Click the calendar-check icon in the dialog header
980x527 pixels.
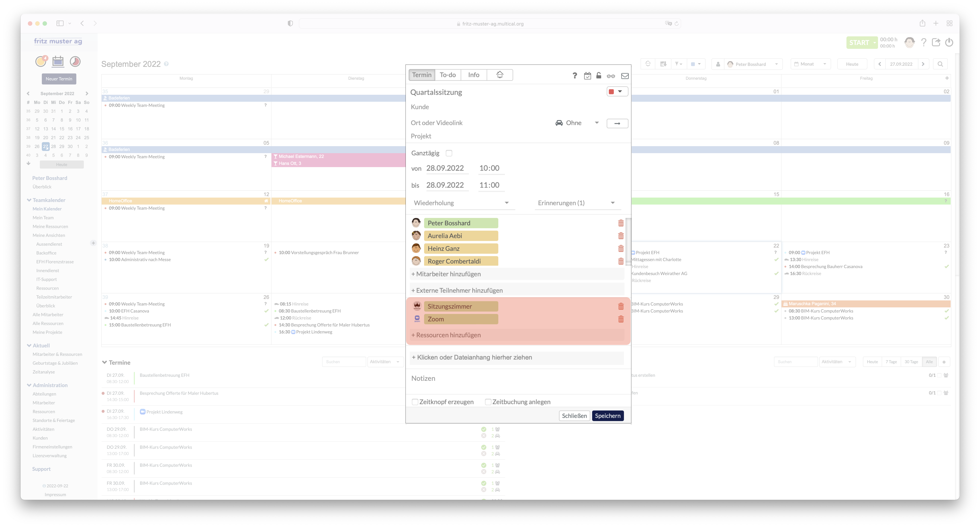coord(587,75)
